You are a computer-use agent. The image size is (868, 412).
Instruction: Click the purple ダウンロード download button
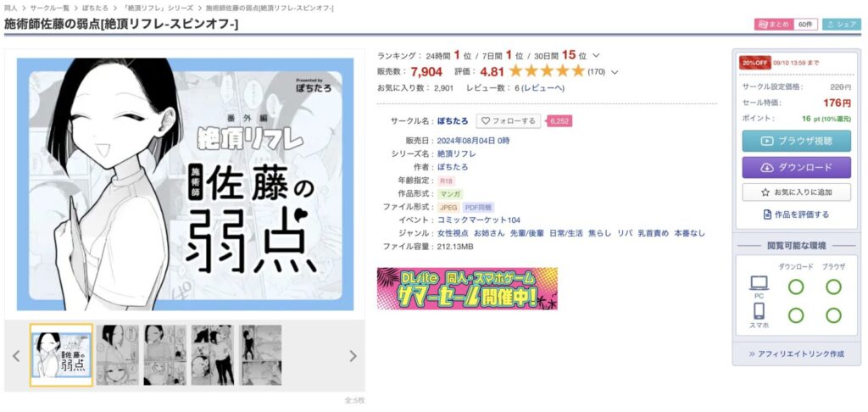(796, 167)
